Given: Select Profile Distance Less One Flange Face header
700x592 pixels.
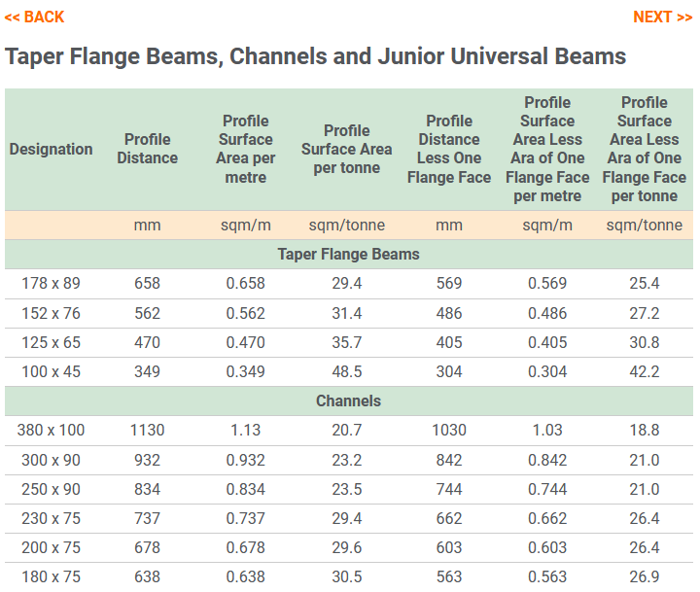Looking at the screenshot, I should coord(449,149).
